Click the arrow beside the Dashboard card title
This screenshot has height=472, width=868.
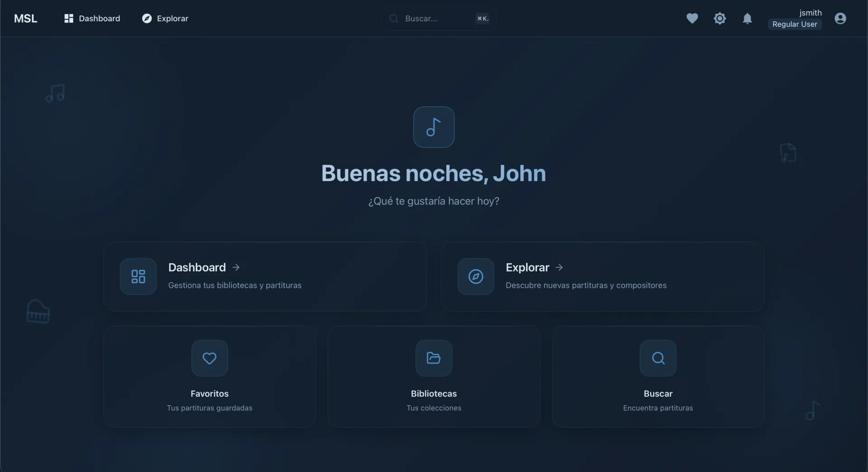[x=236, y=267]
